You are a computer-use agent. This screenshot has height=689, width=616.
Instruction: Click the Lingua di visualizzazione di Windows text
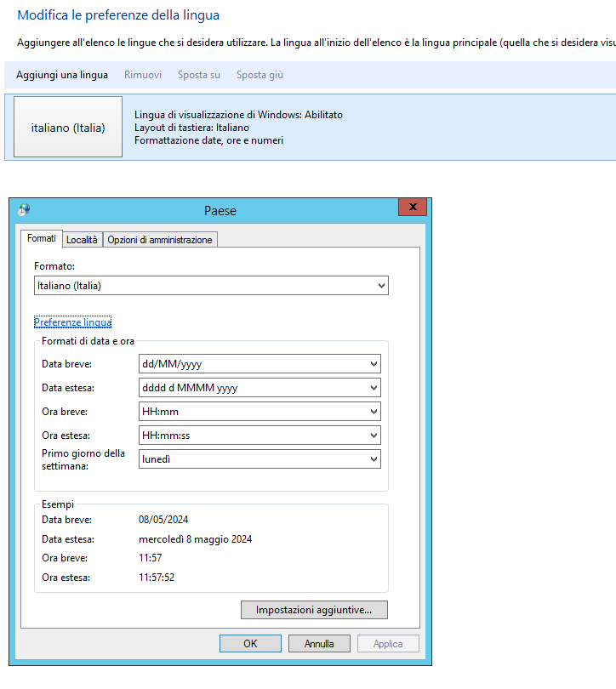tap(238, 115)
